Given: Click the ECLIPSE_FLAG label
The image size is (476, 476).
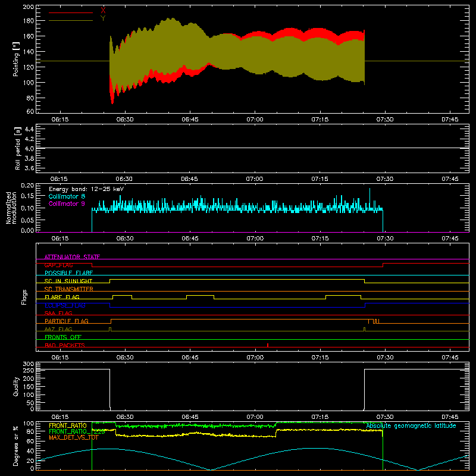Looking at the screenshot, I should pos(65,305).
